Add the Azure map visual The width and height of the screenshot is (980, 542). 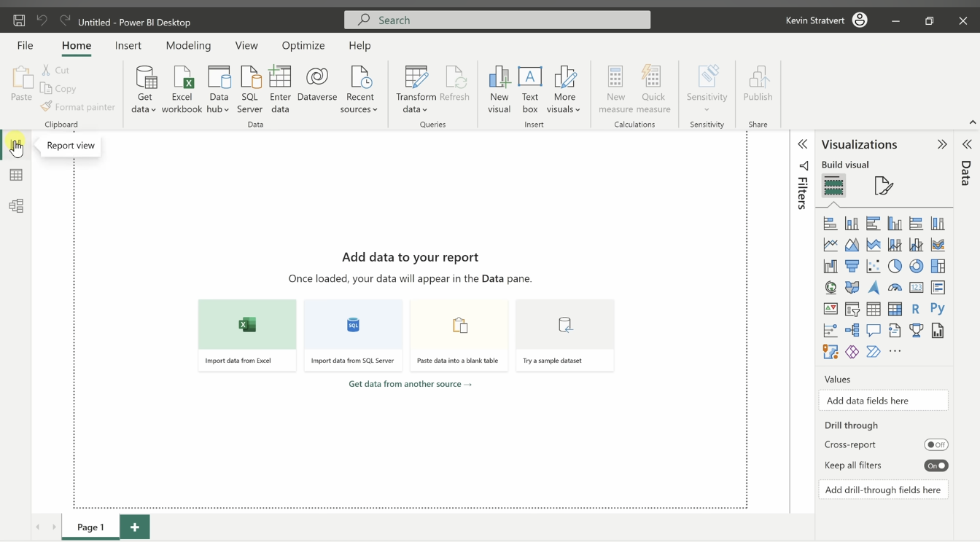(x=873, y=288)
